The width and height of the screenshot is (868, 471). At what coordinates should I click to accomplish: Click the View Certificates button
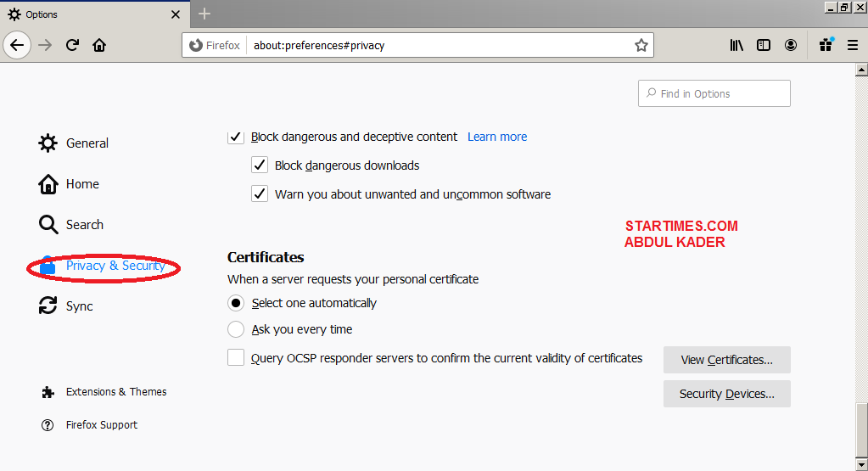(x=726, y=360)
